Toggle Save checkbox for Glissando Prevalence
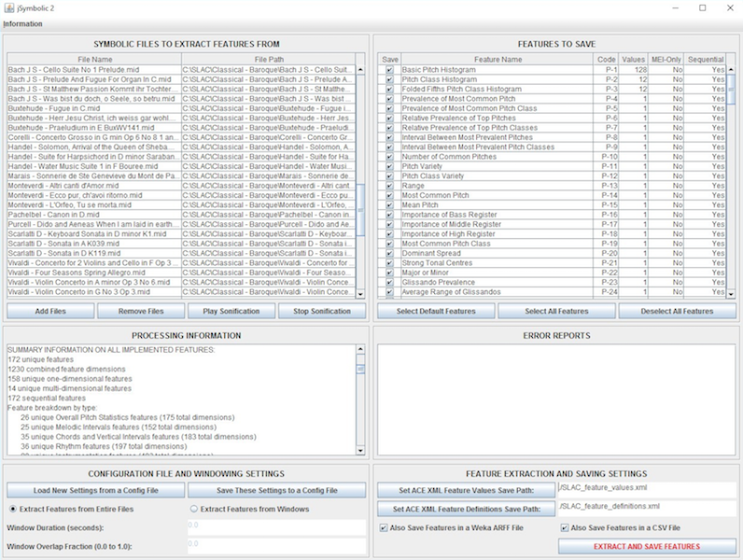Screen dimensions: 743x560 (389, 282)
